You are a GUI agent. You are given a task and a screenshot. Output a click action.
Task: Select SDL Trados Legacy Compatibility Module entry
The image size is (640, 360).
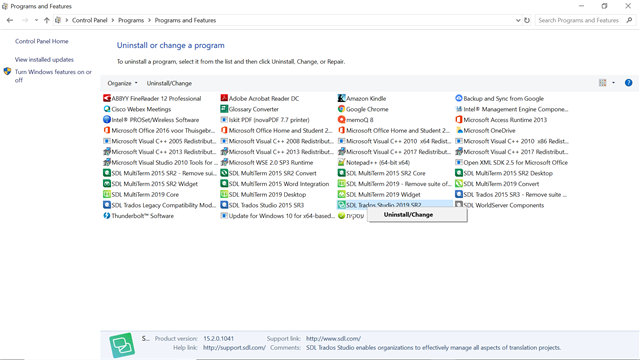click(x=160, y=205)
